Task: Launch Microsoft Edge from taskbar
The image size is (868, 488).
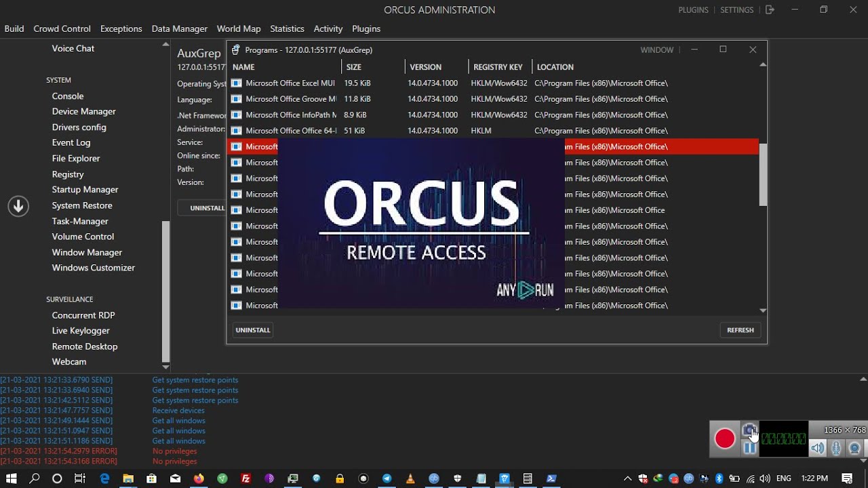Action: click(x=104, y=479)
